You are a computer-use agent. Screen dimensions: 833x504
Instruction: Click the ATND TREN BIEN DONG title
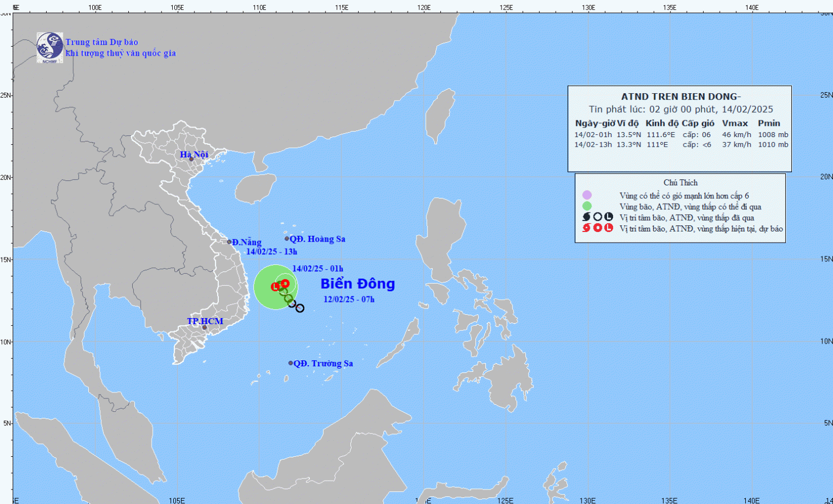(x=680, y=97)
